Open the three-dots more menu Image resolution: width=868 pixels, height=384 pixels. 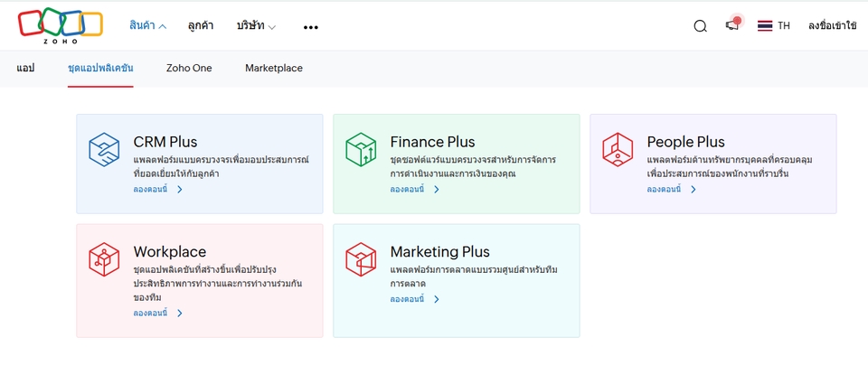310,27
